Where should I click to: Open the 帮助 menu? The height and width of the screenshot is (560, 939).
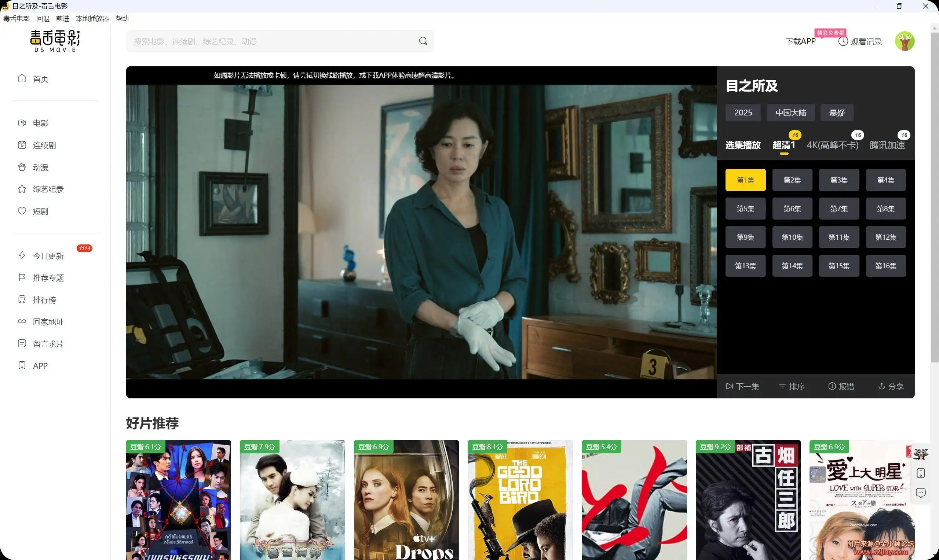tap(121, 18)
